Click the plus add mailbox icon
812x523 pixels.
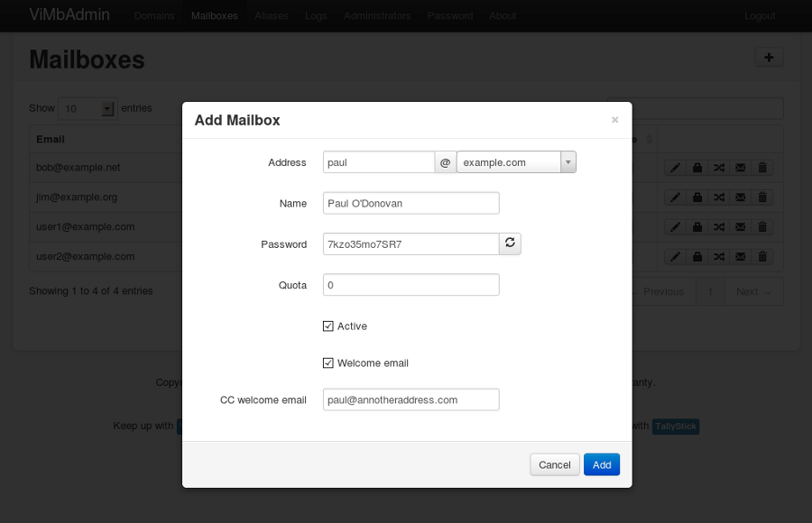pos(769,58)
